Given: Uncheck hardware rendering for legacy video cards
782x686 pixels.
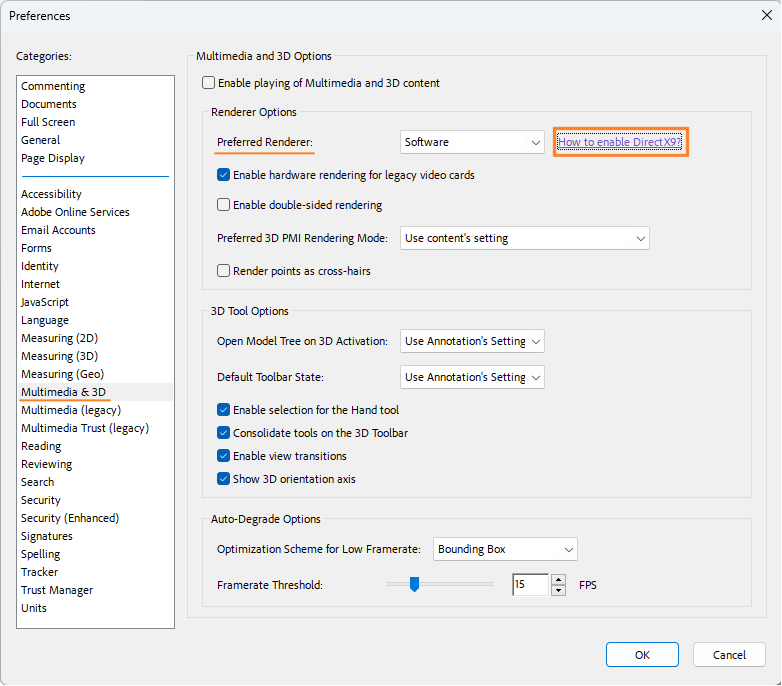Looking at the screenshot, I should [224, 175].
